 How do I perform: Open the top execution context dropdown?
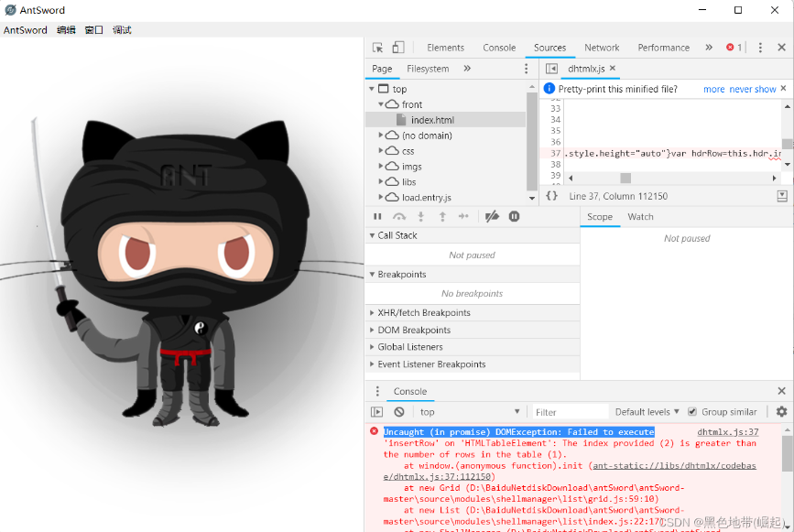(x=470, y=412)
